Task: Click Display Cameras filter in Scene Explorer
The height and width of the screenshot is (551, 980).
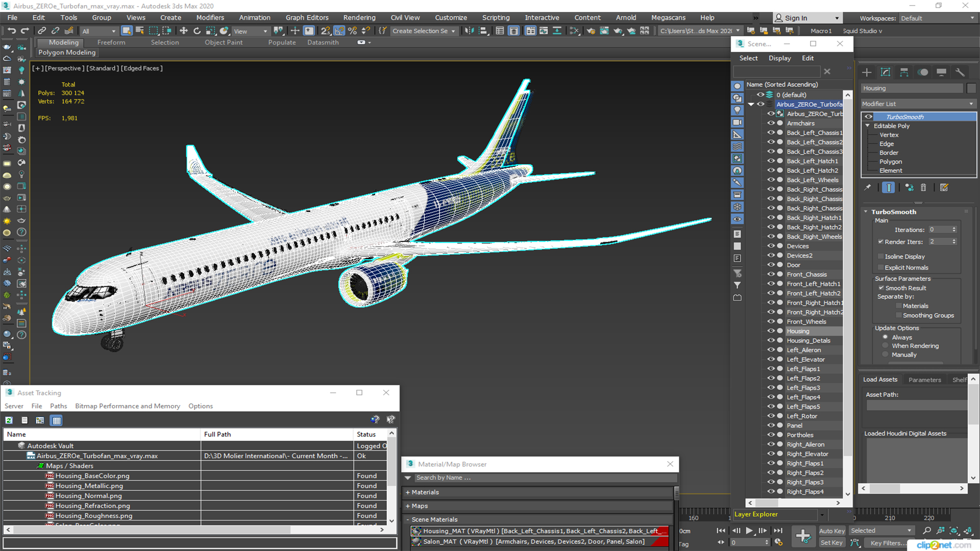Action: coord(738,122)
